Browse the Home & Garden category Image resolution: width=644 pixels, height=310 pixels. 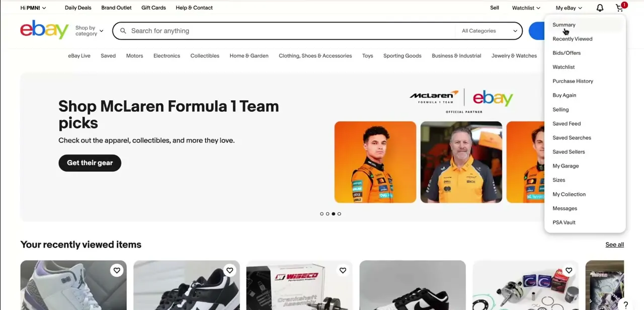(x=249, y=56)
